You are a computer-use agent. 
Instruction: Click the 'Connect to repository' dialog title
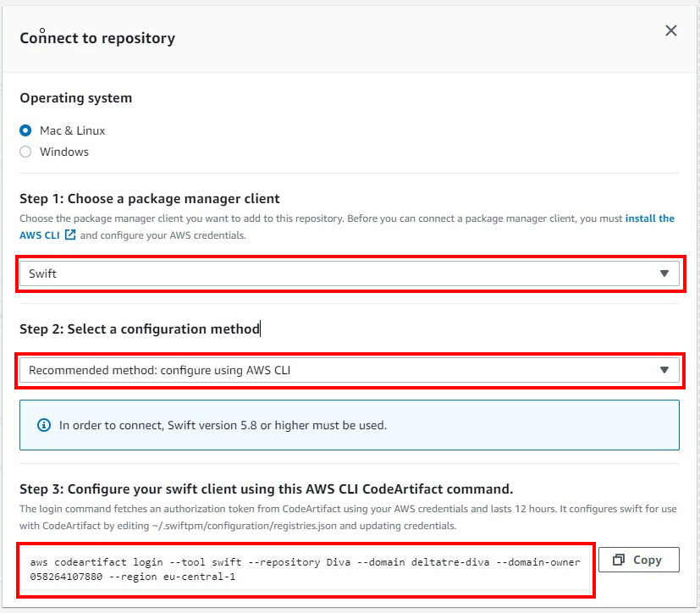(x=97, y=38)
